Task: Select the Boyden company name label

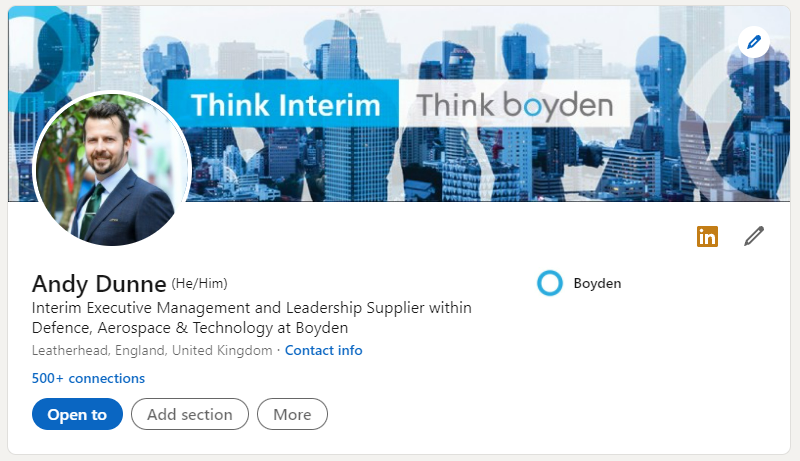Action: [597, 283]
